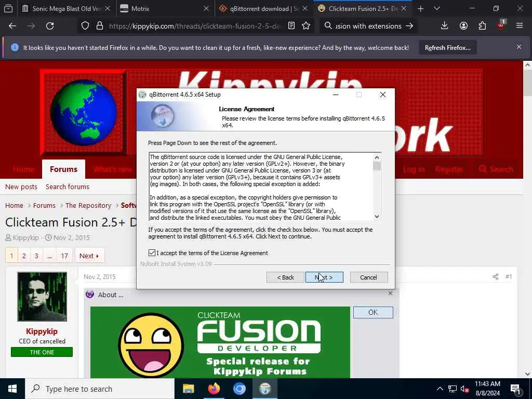Viewport: 532px width, 399px height.
Task: Click the Next page button
Action: (x=89, y=256)
